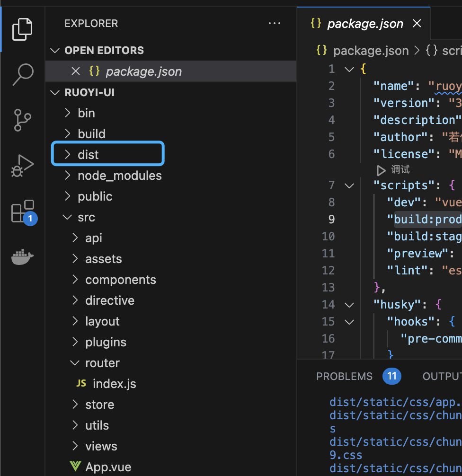Open the Run and Debug view
This screenshot has height=476, width=462.
[22, 166]
